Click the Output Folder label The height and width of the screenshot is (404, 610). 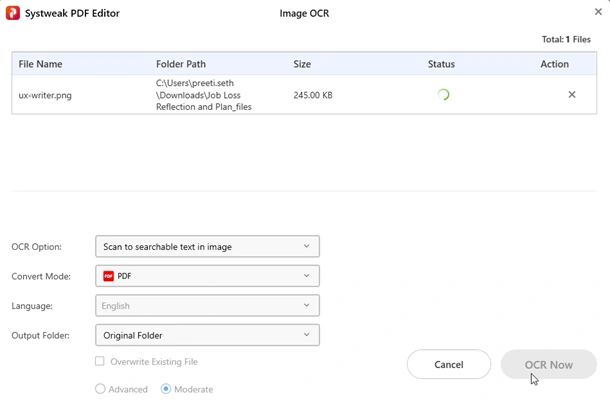40,335
